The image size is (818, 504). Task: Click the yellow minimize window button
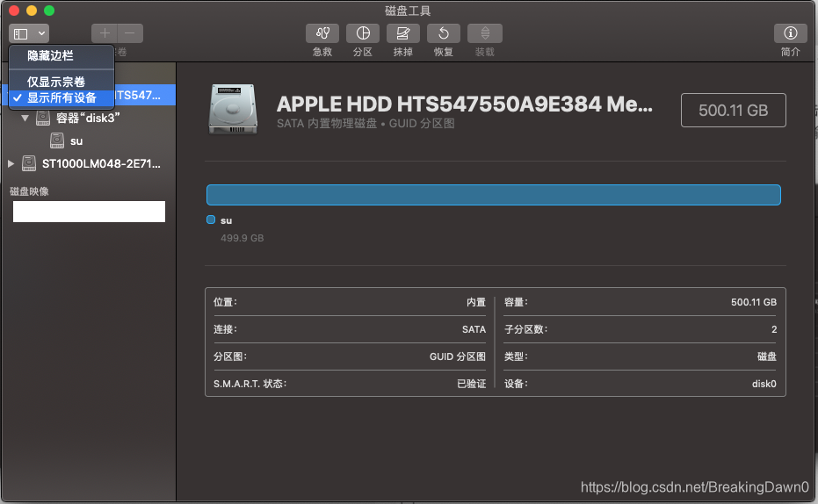click(32, 11)
